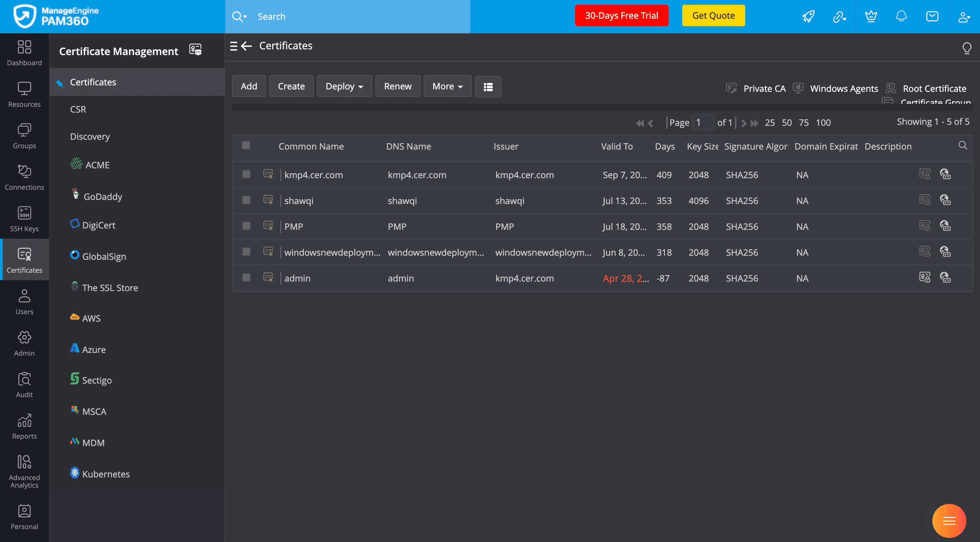Click the certificate management header icon
980x542 pixels.
click(x=196, y=50)
